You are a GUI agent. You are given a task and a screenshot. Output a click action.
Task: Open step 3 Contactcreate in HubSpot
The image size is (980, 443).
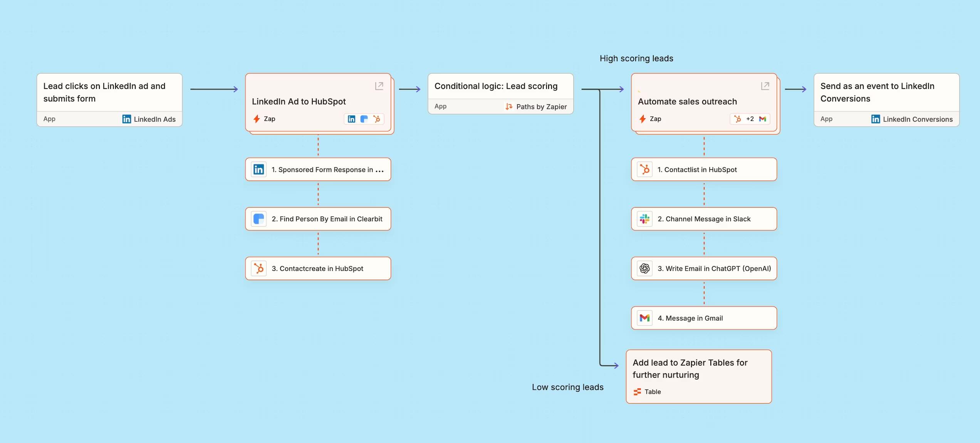[318, 268]
